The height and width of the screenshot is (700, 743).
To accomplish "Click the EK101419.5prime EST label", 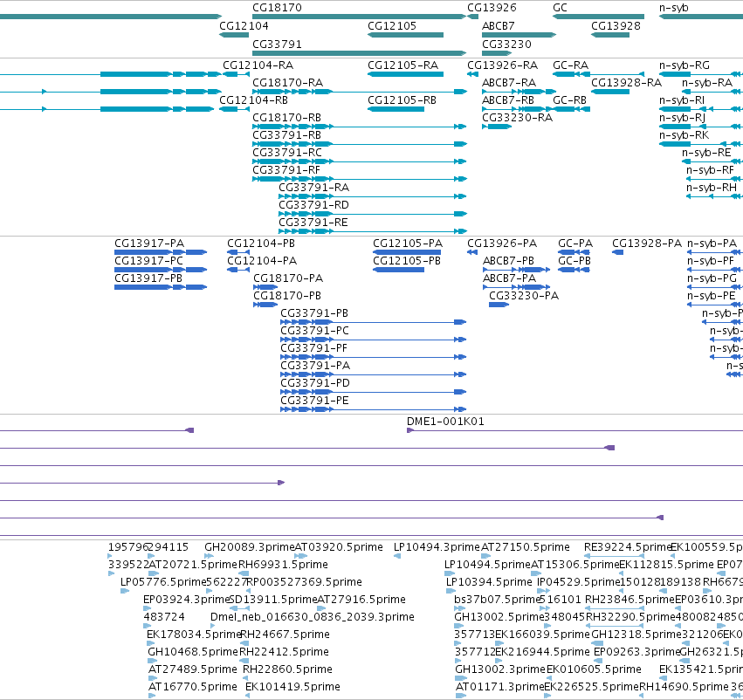I will point(292,686).
